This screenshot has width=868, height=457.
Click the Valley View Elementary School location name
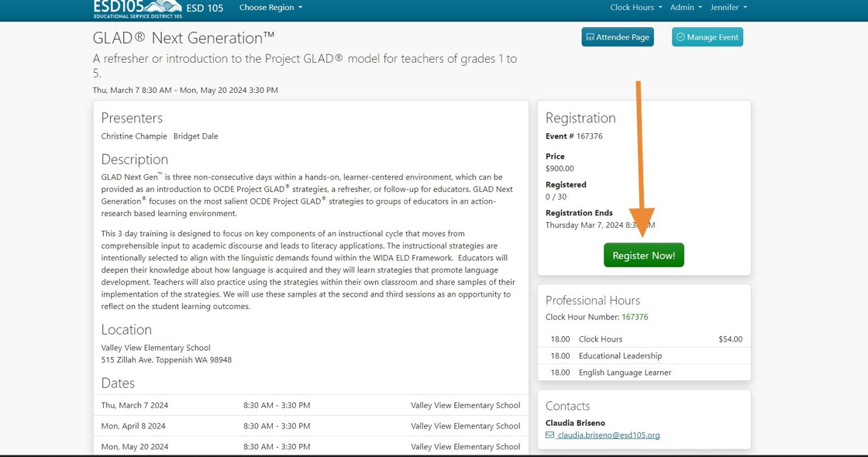156,348
